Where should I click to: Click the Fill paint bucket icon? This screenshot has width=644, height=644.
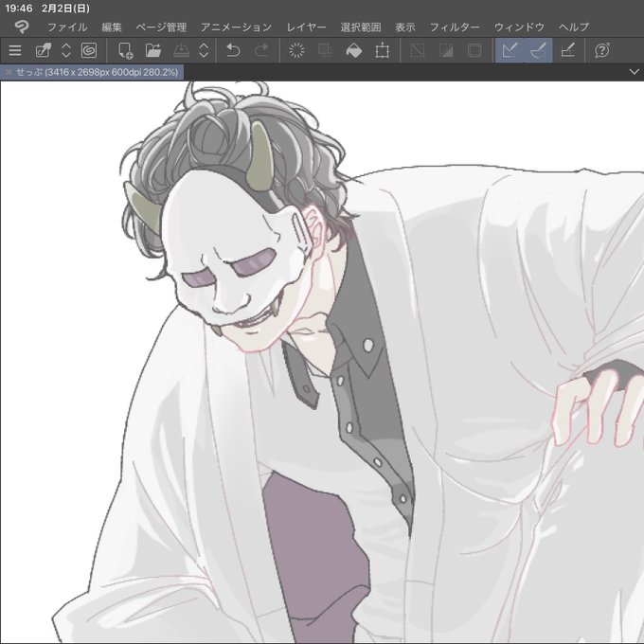pos(353,50)
